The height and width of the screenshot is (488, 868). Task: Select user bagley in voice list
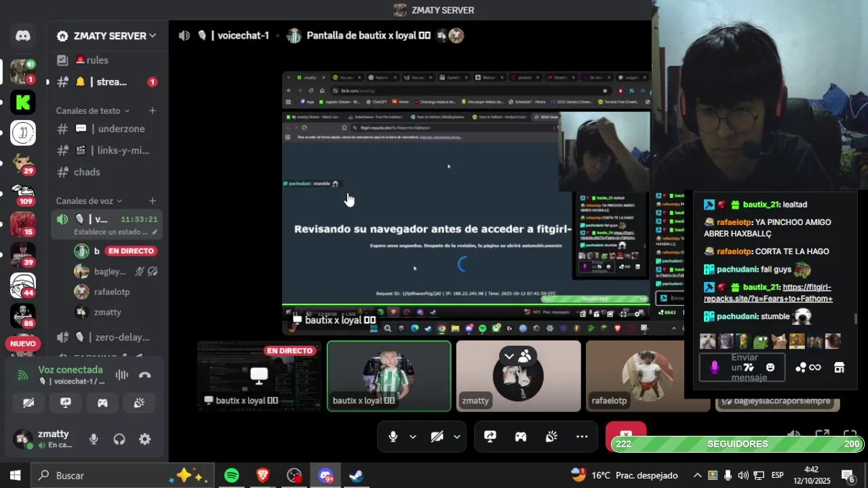(x=117, y=272)
